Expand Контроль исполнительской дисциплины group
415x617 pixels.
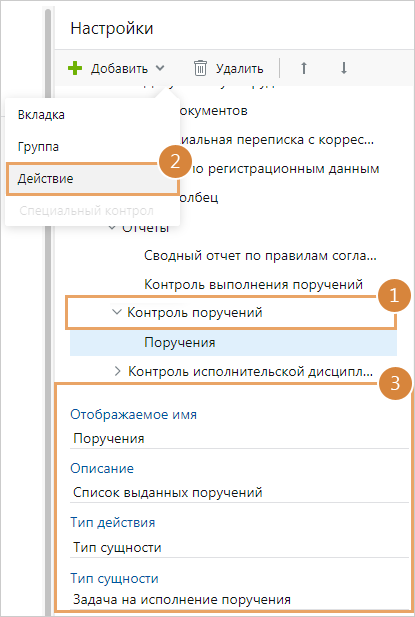tap(117, 371)
